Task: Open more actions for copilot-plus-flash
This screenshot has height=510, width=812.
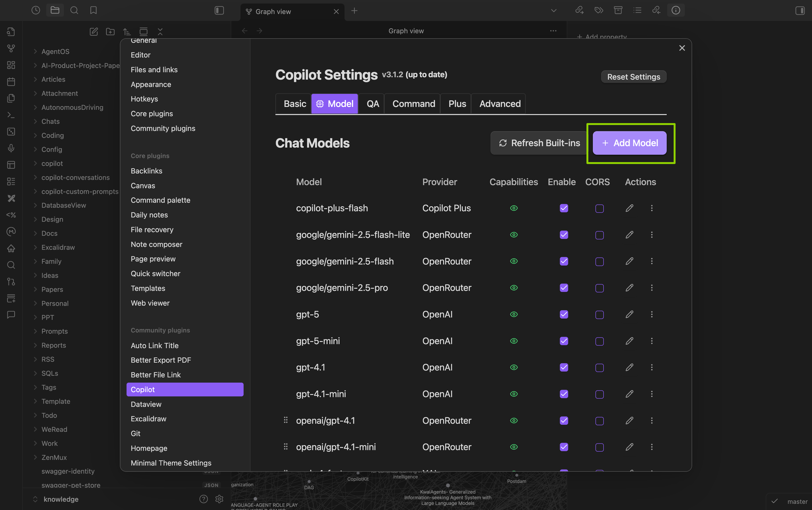Action: pyautogui.click(x=652, y=208)
